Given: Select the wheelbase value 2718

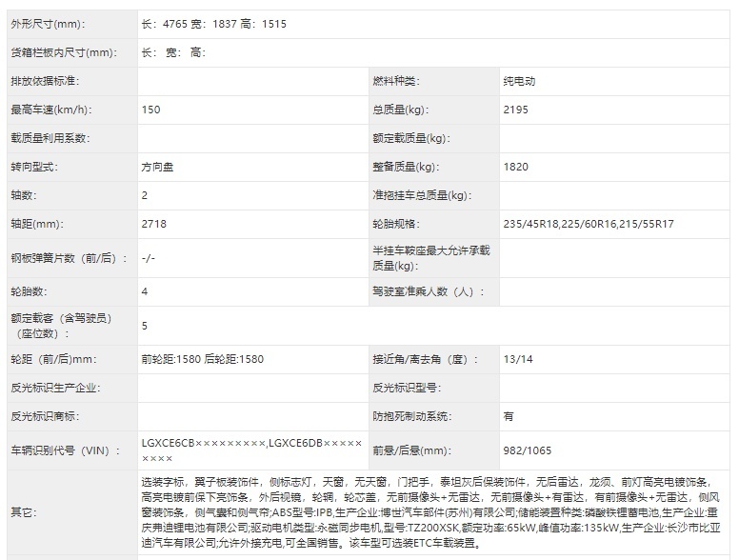Looking at the screenshot, I should pos(153,224).
